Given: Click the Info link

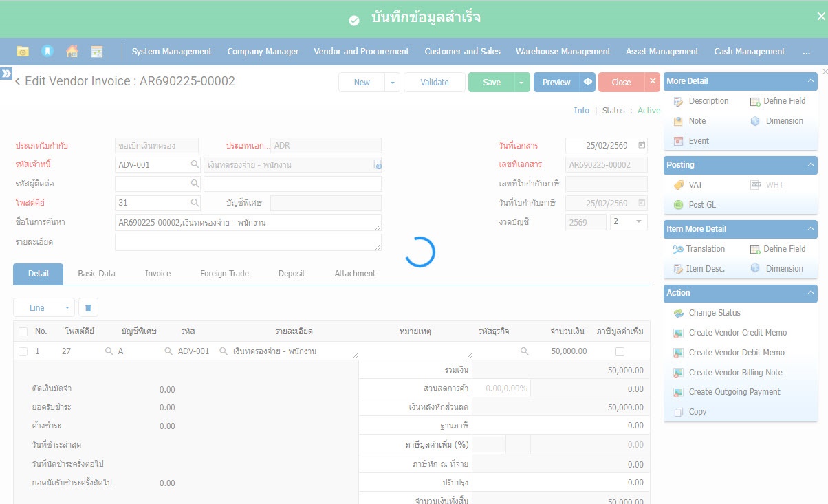Looking at the screenshot, I should pyautogui.click(x=581, y=111).
